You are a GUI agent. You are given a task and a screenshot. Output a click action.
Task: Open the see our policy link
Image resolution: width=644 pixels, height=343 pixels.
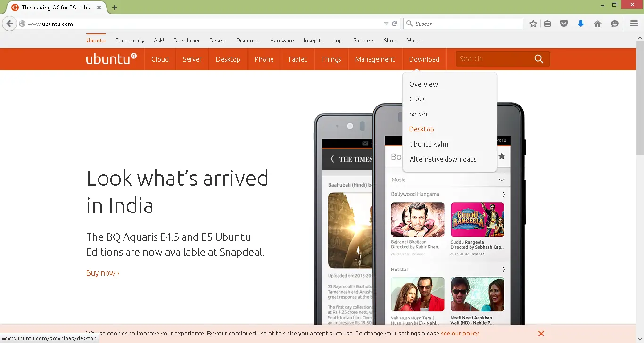tap(460, 334)
